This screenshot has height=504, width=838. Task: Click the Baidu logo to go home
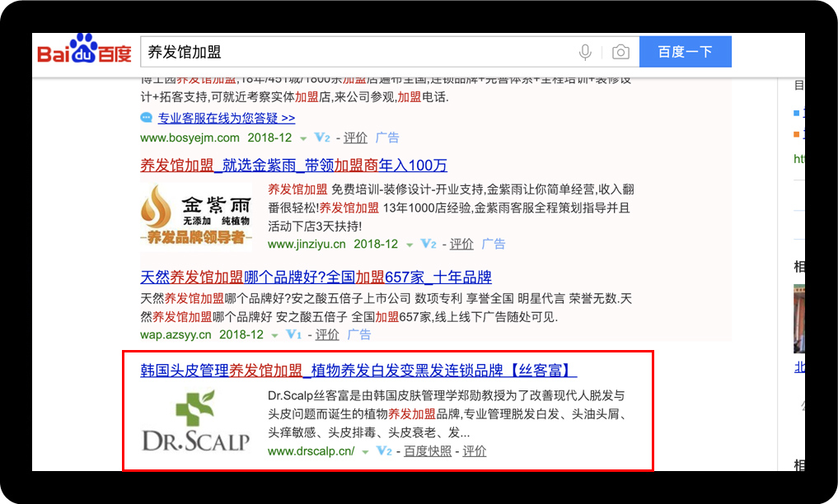[84, 52]
